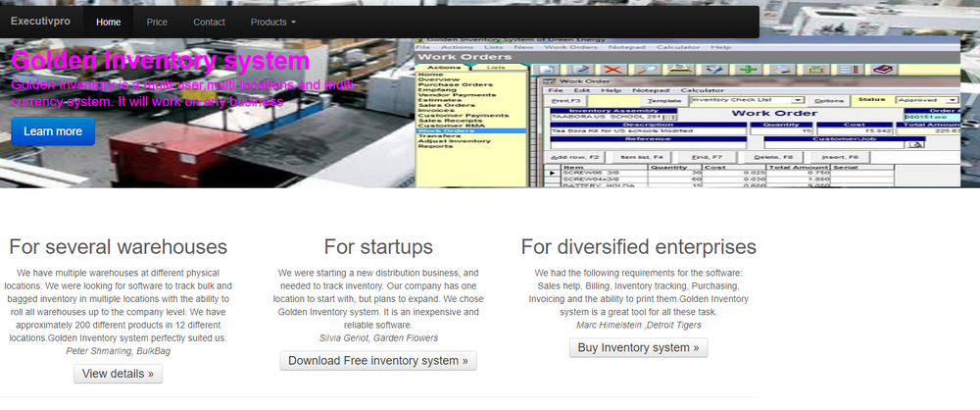Click the Serial column header
The width and height of the screenshot is (980, 410).
(x=862, y=167)
